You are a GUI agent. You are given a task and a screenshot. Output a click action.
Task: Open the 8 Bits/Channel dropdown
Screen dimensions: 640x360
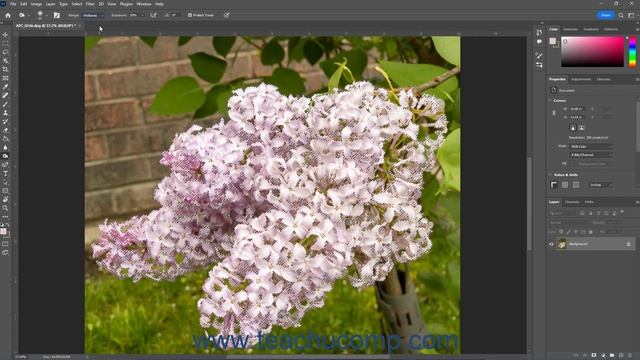[x=591, y=155]
